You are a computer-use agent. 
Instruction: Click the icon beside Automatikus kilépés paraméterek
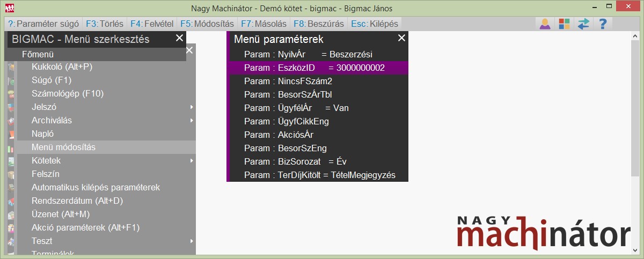(12, 187)
